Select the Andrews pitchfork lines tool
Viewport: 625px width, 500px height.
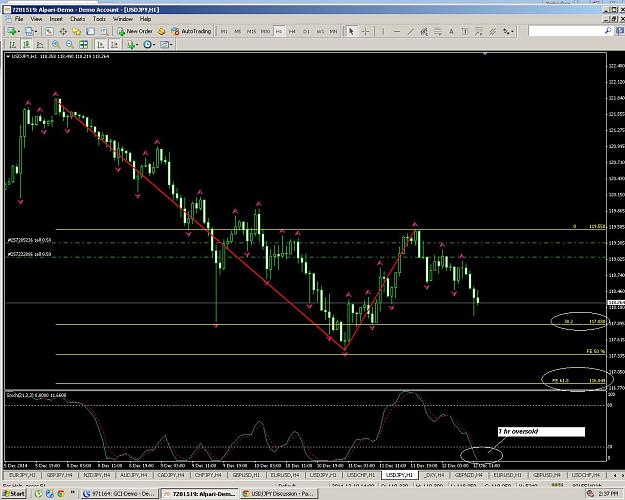(493, 31)
